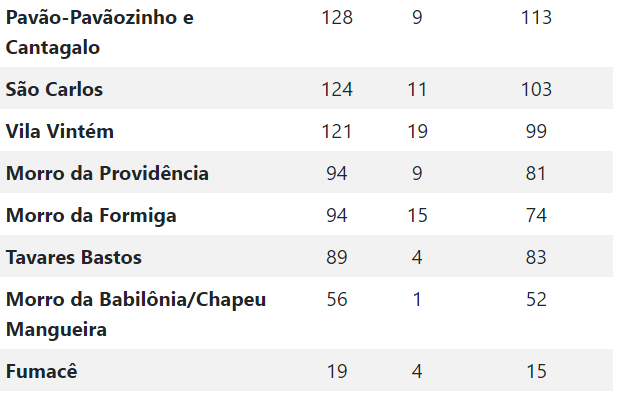Click the Pavão-Pavãozinho e Cantagalo row label
Image resolution: width=622 pixels, height=395 pixels.
point(100,33)
